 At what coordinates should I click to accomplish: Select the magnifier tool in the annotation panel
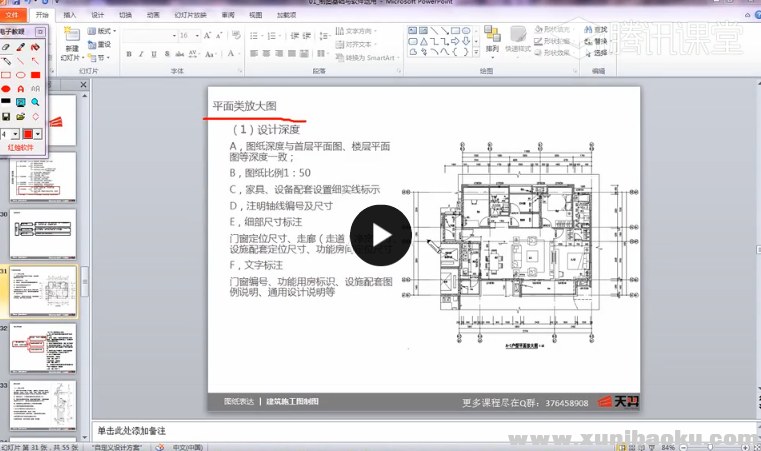[x=35, y=102]
